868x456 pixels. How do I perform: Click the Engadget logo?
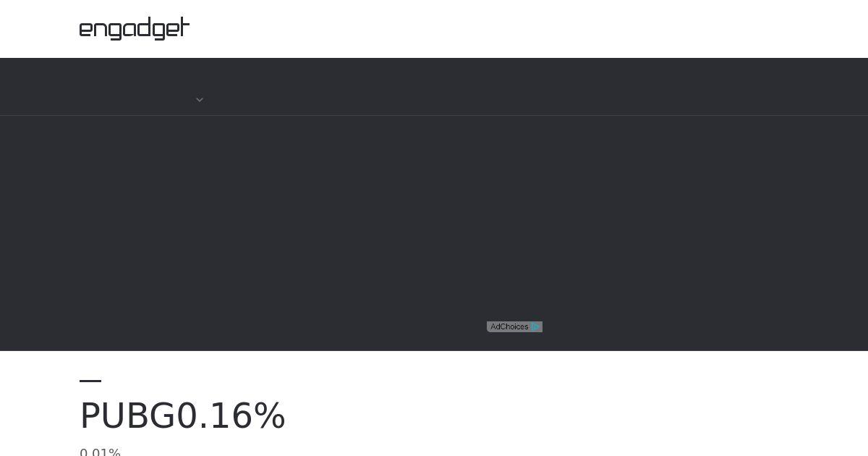[x=135, y=28]
